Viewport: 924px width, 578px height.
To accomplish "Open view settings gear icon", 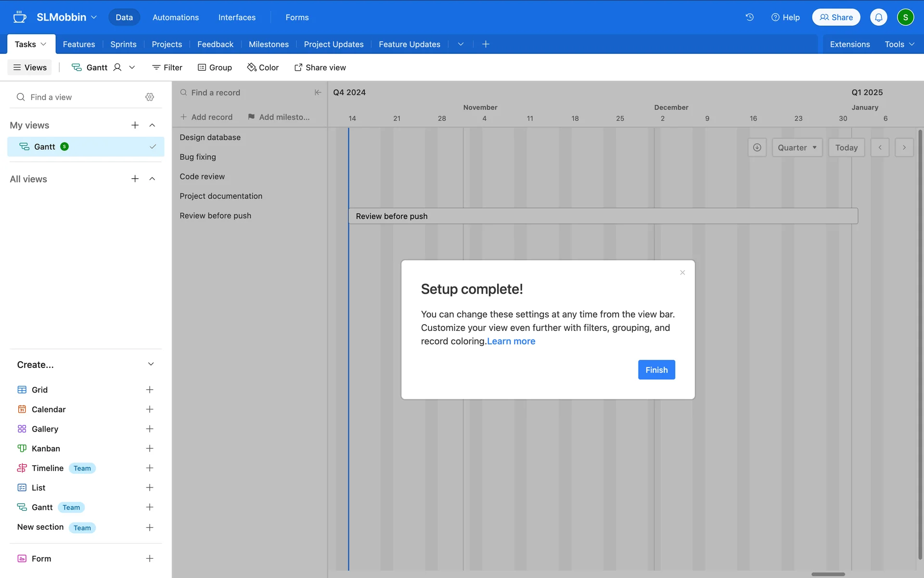I will (x=150, y=97).
